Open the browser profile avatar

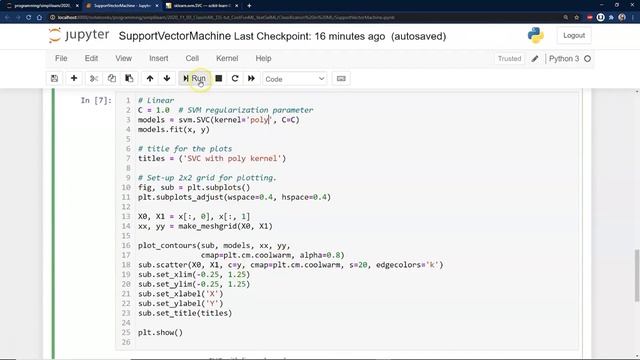coord(622,18)
